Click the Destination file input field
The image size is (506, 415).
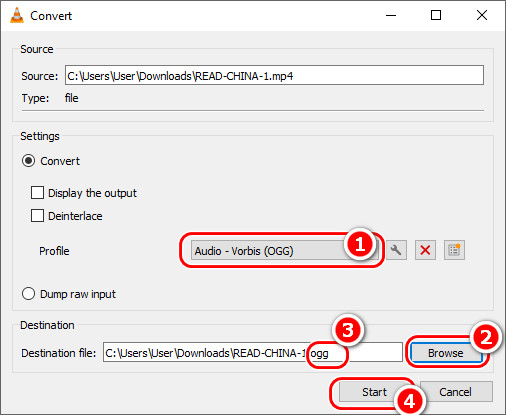pos(253,352)
